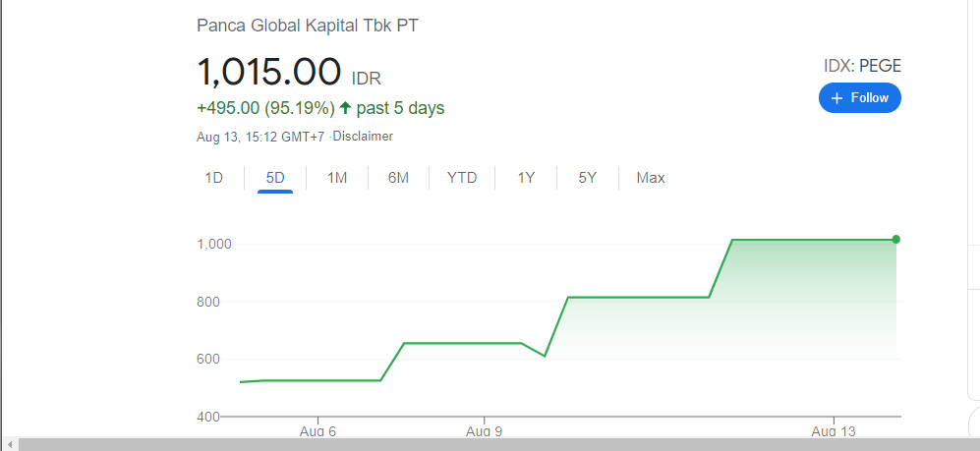Open the Disclaimer link
Screen dimensions: 980x451
[365, 137]
